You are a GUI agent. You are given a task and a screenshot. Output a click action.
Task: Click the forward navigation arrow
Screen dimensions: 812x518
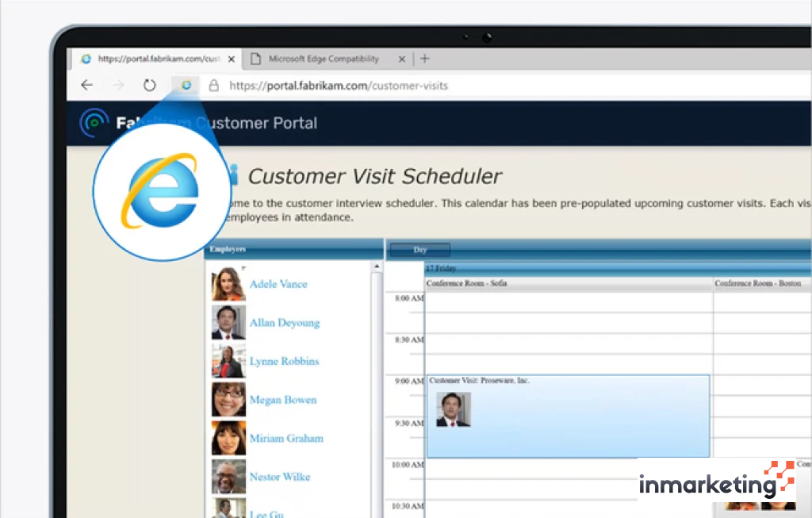click(x=118, y=86)
